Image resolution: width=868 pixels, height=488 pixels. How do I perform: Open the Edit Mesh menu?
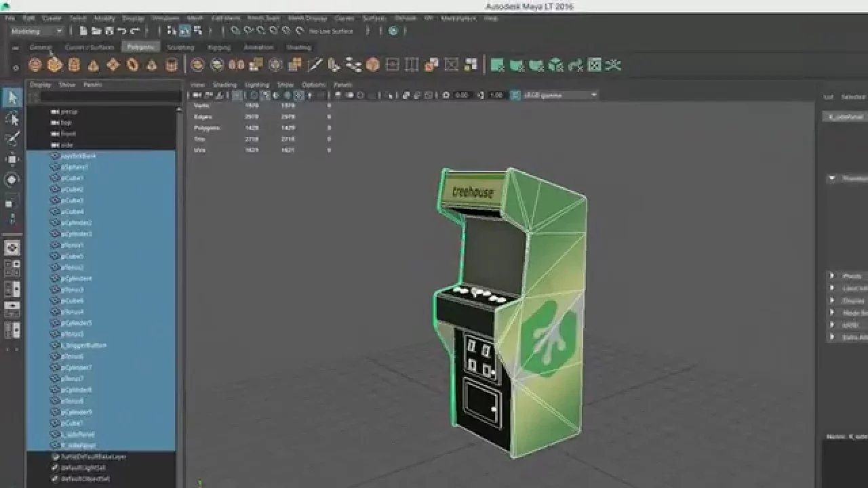click(x=226, y=18)
